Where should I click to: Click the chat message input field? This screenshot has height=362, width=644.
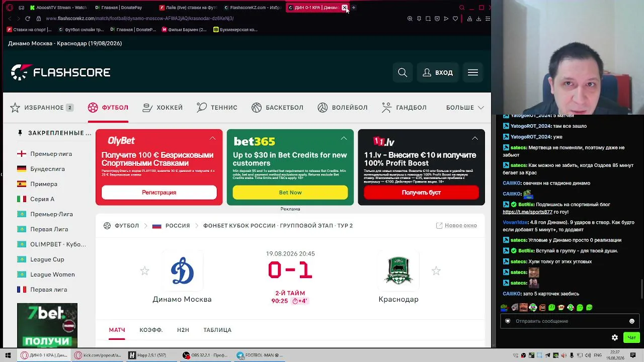point(570,321)
